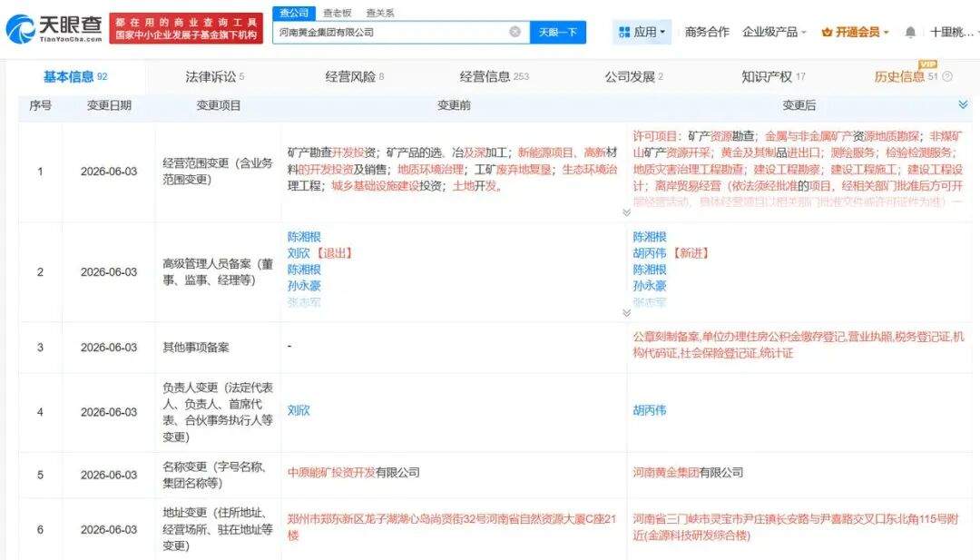
Task: Click the 刘欣 link in the 负责人变更 row
Action: point(299,410)
